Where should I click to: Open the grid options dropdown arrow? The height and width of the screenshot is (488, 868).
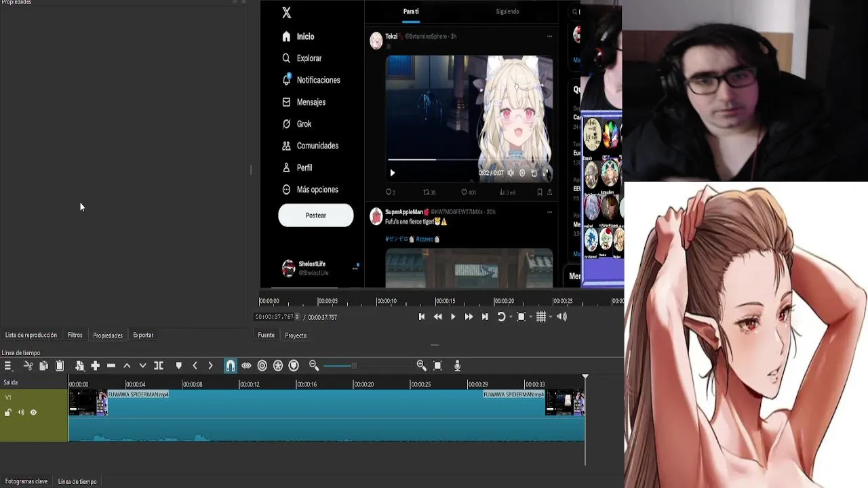click(x=550, y=317)
